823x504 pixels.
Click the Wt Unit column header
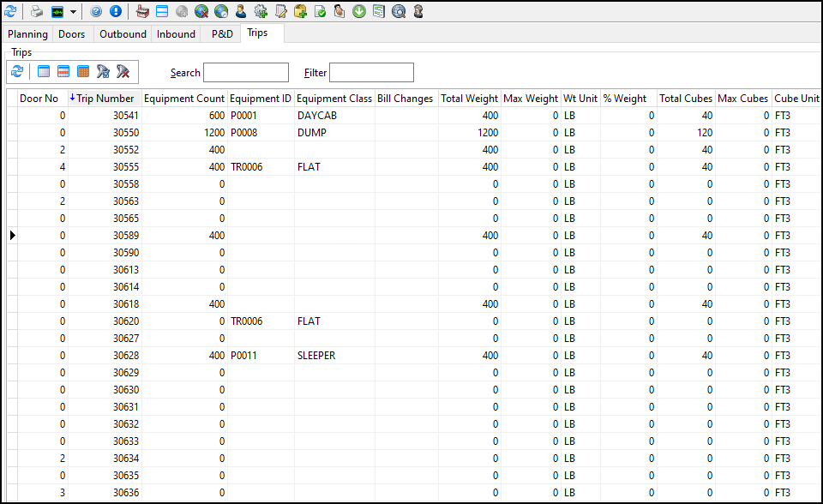click(580, 99)
